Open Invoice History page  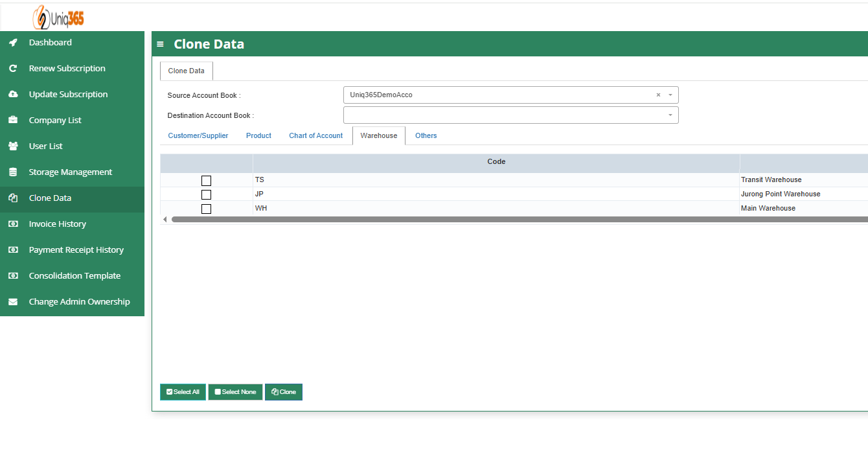click(72, 224)
